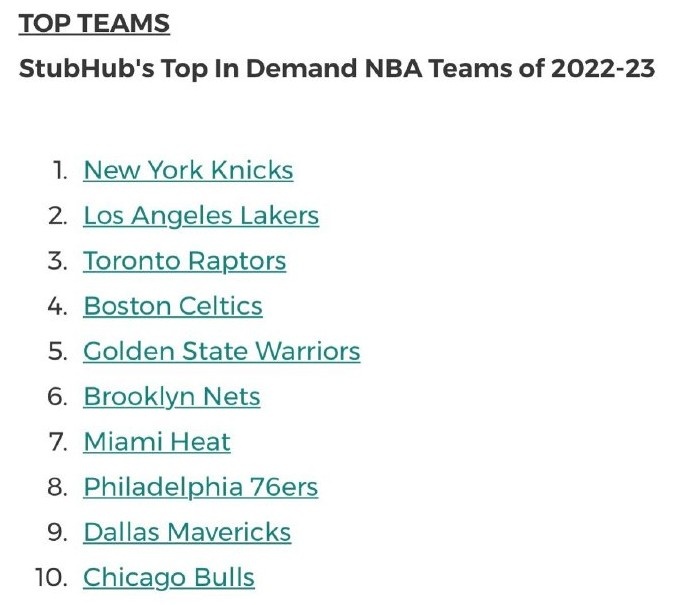Visit the Toronto Raptors page link
Screen dimensions: 673x605
[x=185, y=261]
